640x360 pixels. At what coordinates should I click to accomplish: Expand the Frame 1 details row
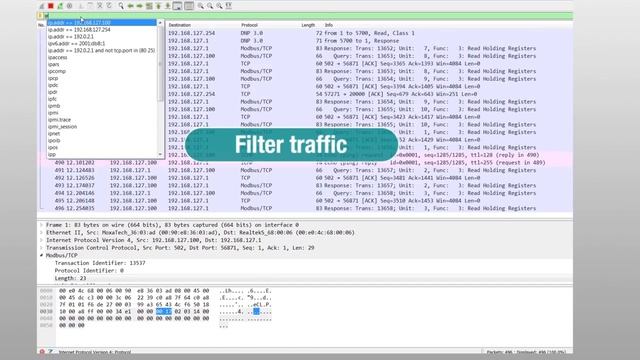[x=41, y=225]
